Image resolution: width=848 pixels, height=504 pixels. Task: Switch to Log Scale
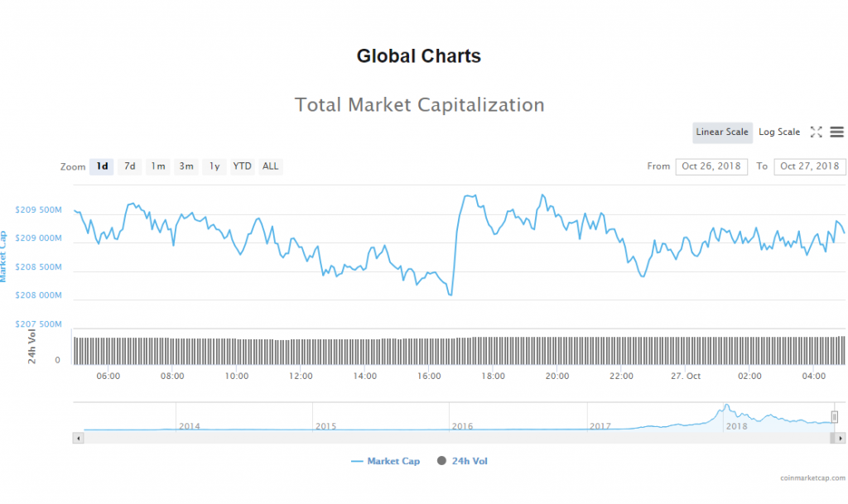(779, 132)
